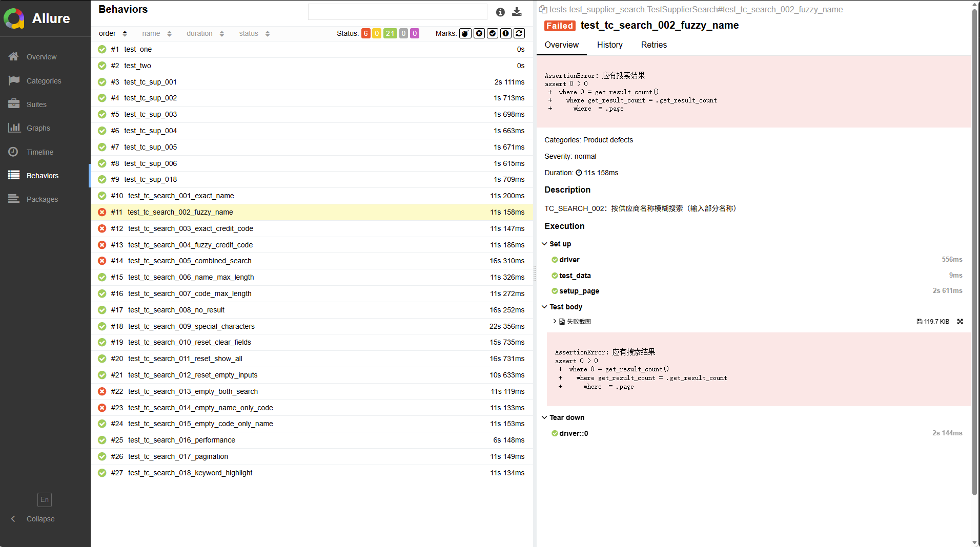Toggle broken status filter (yellow 0)

[x=377, y=33]
